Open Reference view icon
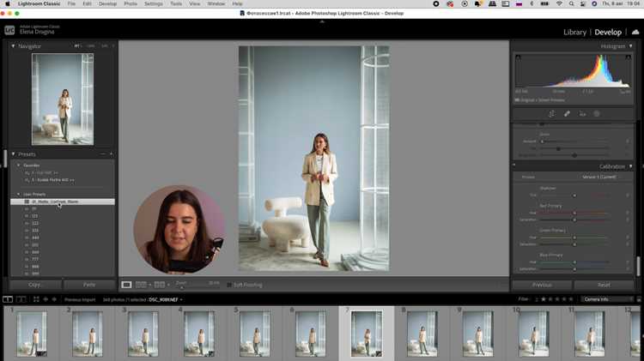This screenshot has height=361, width=644. click(142, 285)
